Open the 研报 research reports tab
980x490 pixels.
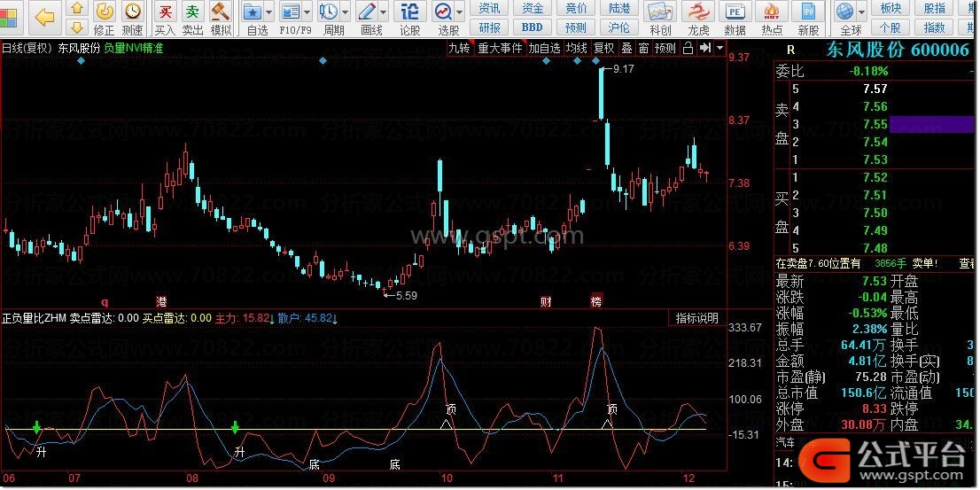coord(489,27)
